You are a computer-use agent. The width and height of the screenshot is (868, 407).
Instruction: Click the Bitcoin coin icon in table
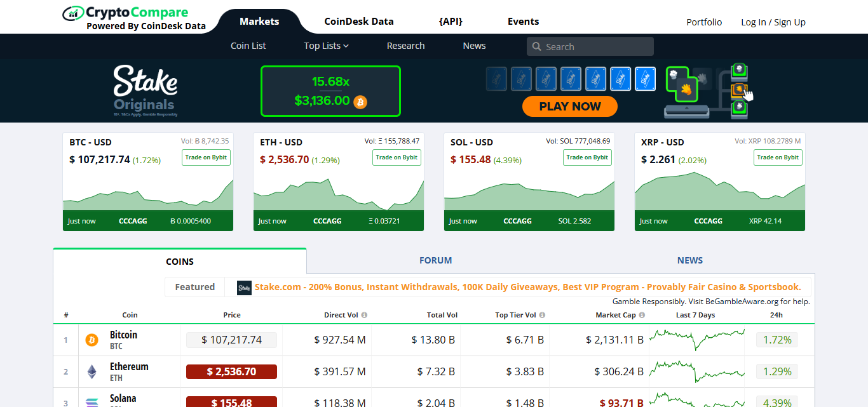point(92,340)
